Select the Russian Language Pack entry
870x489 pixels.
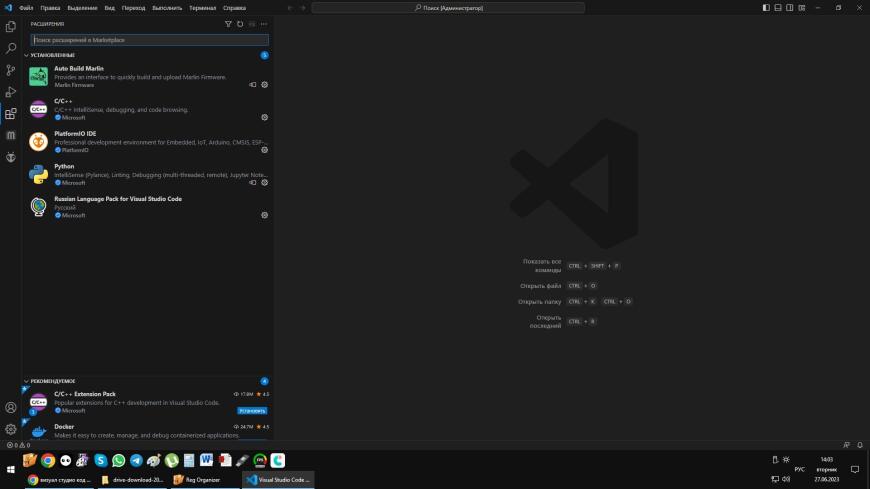tap(147, 207)
